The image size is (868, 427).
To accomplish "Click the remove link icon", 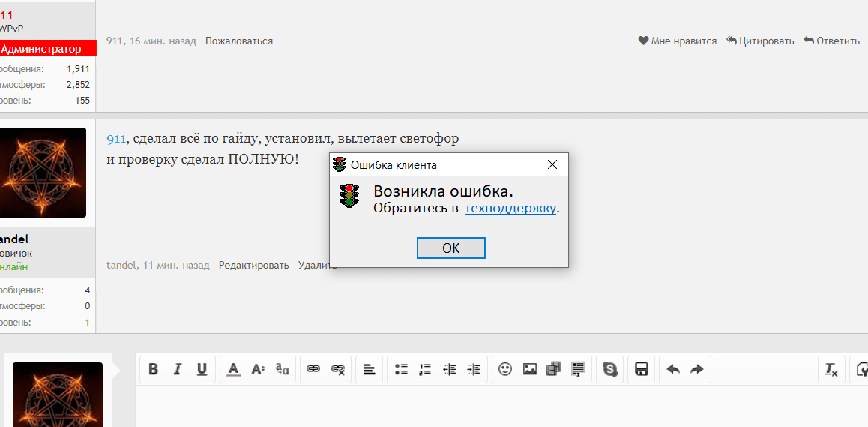I will click(x=338, y=369).
